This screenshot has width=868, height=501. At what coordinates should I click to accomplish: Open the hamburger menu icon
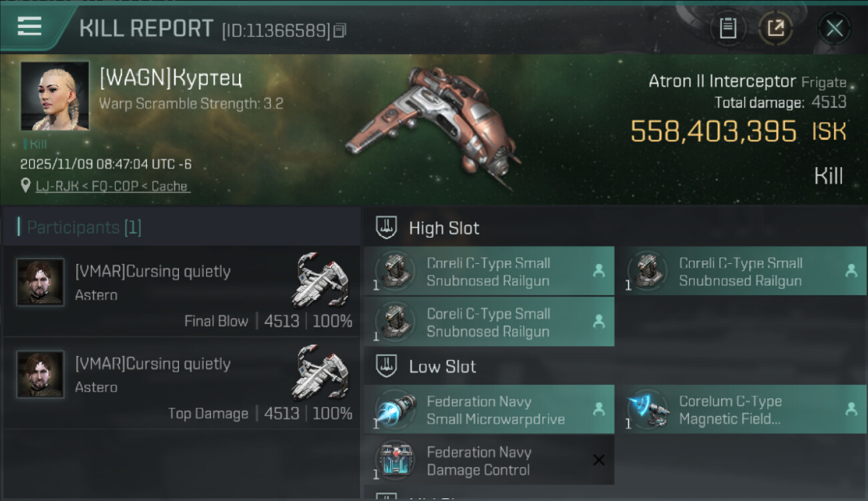(x=29, y=27)
